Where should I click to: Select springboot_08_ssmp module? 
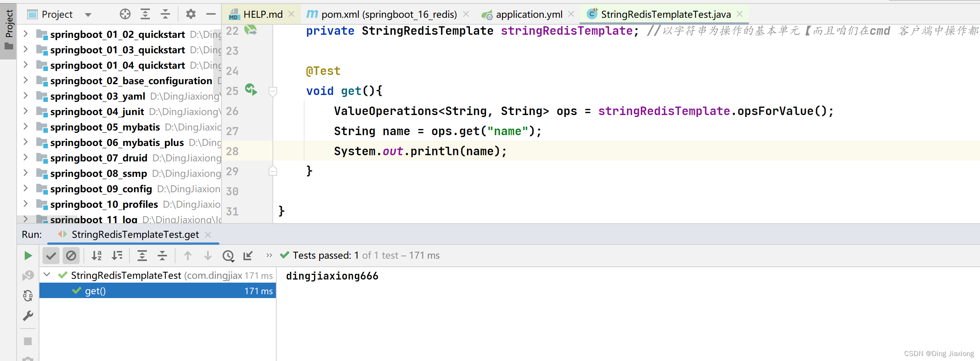pyautogui.click(x=99, y=173)
